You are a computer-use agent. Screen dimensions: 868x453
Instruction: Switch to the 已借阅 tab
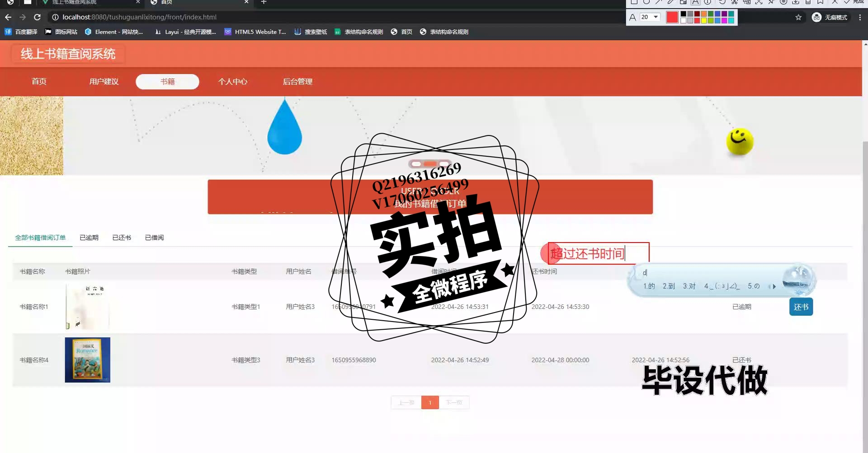(x=154, y=238)
